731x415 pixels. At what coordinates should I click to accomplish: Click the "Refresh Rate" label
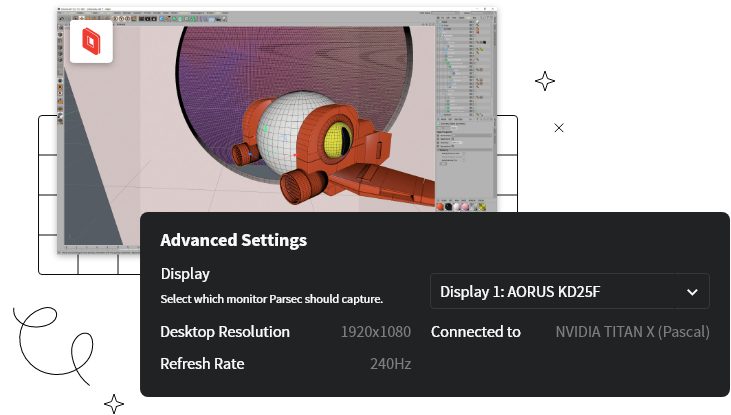(202, 364)
